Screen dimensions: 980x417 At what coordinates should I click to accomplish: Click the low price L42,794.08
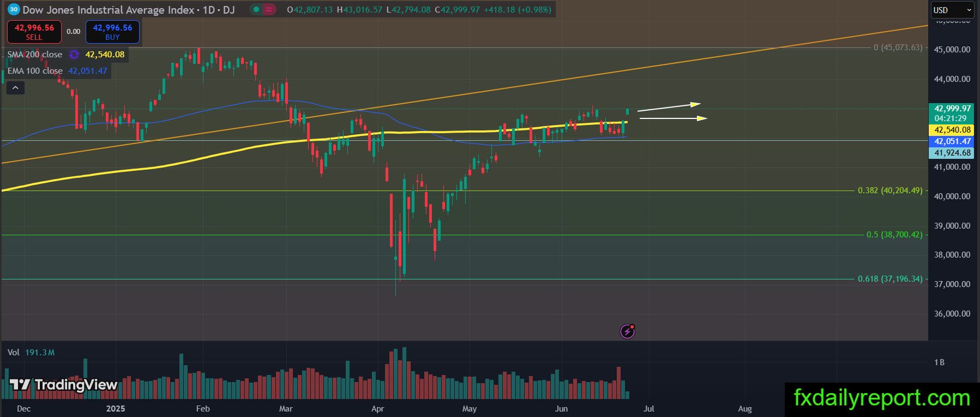click(x=408, y=9)
